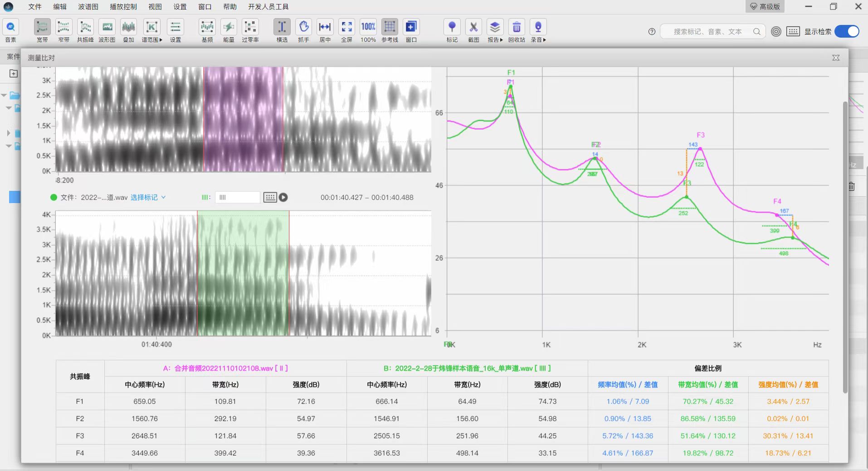This screenshot has height=471, width=868.
Task: Open the 波形图 waveform view
Action: coord(107,31)
